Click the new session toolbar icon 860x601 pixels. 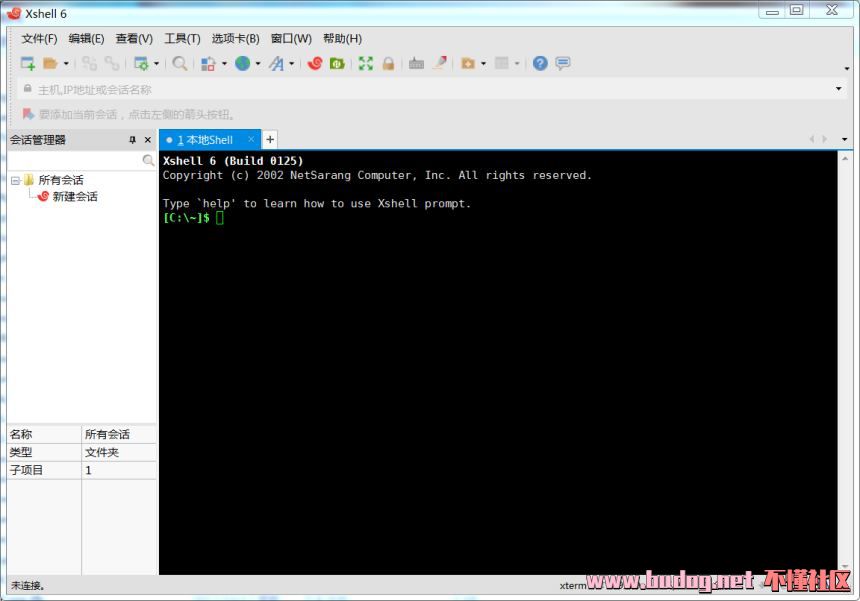[28, 63]
